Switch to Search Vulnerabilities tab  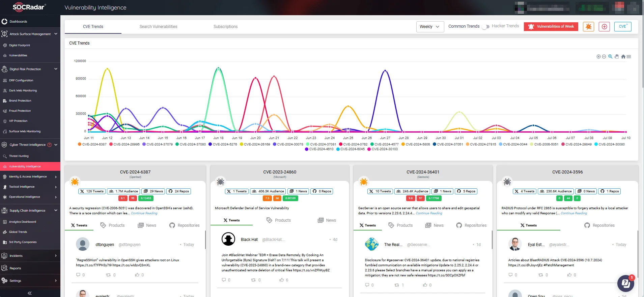[158, 27]
